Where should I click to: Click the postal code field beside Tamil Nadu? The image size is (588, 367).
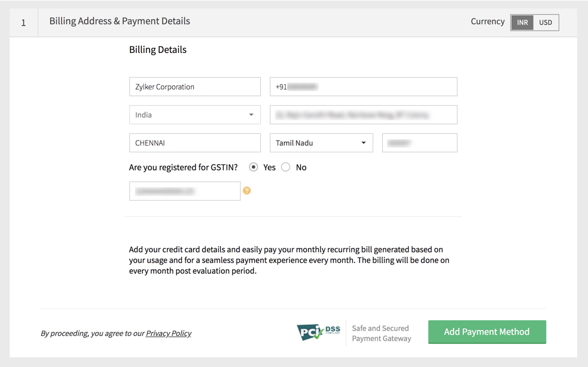pyautogui.click(x=419, y=143)
